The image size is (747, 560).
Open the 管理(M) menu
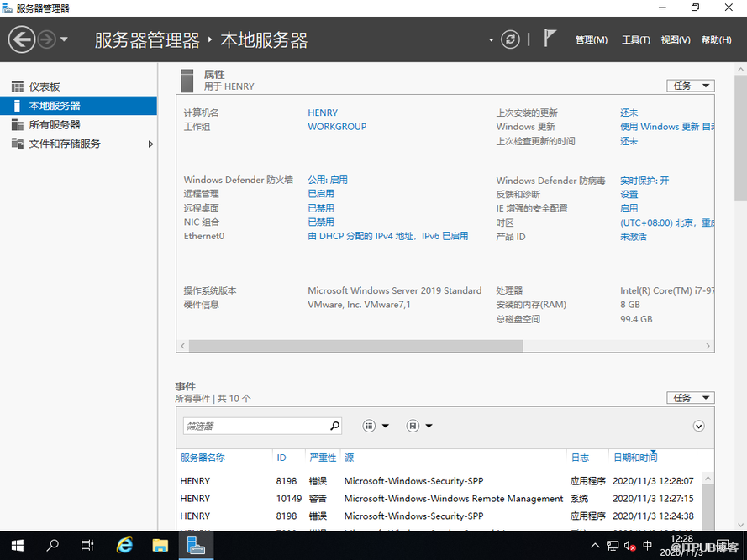coord(591,39)
